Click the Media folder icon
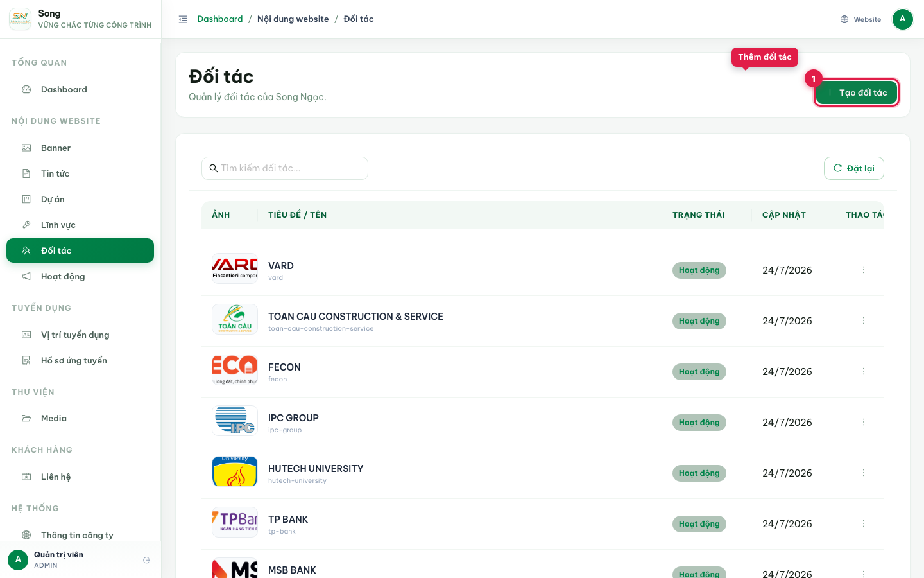Screen dimensions: 924x578 26,418
